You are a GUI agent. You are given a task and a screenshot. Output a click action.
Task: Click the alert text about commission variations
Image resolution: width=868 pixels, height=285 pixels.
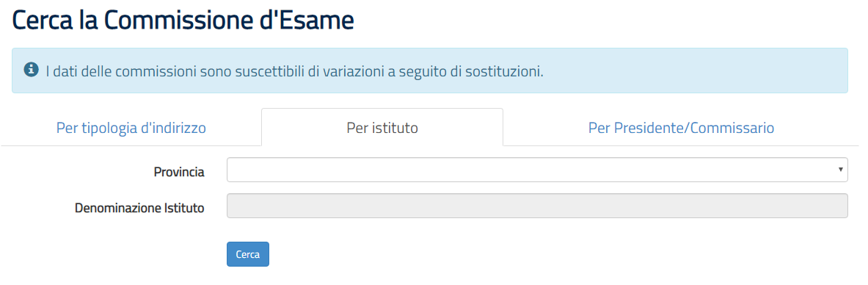click(294, 71)
